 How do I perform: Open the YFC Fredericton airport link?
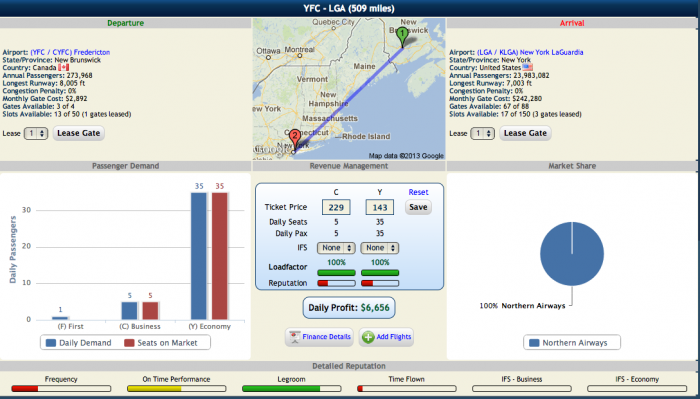[70, 52]
